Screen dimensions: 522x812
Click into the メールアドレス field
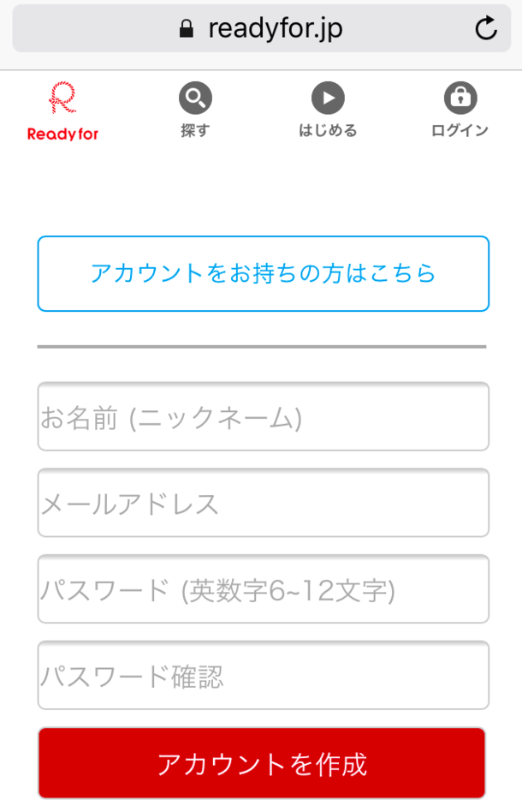(263, 503)
